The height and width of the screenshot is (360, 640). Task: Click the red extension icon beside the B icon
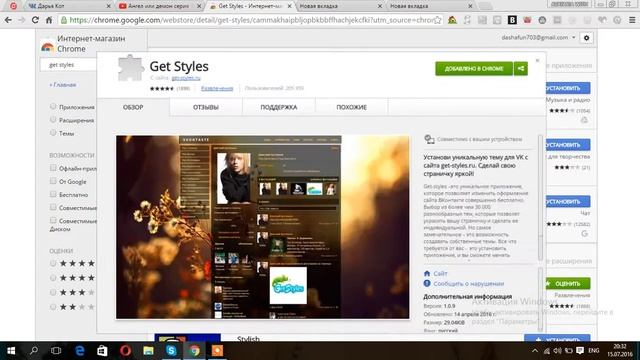tap(527, 20)
